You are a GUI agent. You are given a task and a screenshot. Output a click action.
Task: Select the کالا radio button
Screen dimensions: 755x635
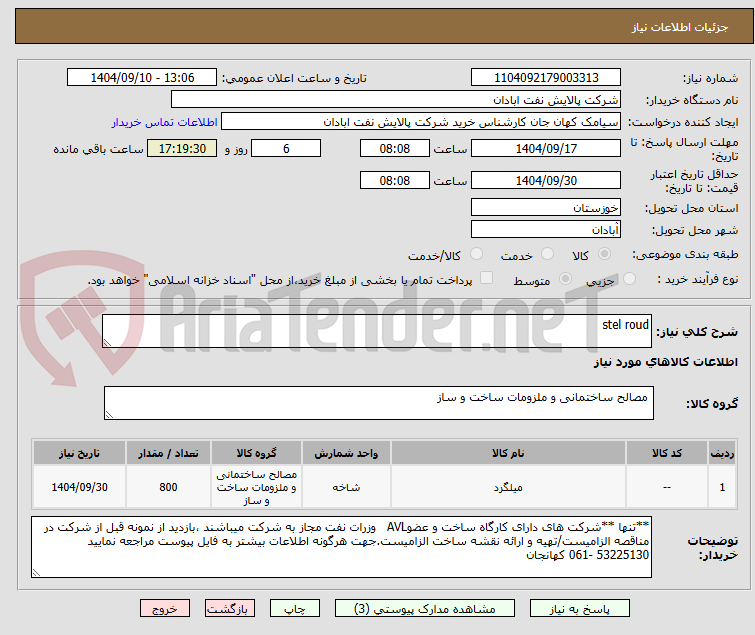(x=604, y=254)
